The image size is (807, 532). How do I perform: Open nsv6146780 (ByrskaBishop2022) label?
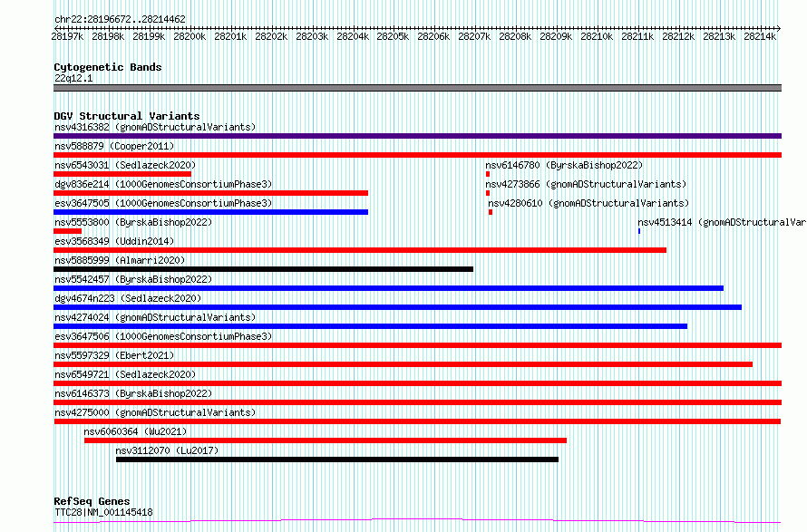pyautogui.click(x=564, y=165)
